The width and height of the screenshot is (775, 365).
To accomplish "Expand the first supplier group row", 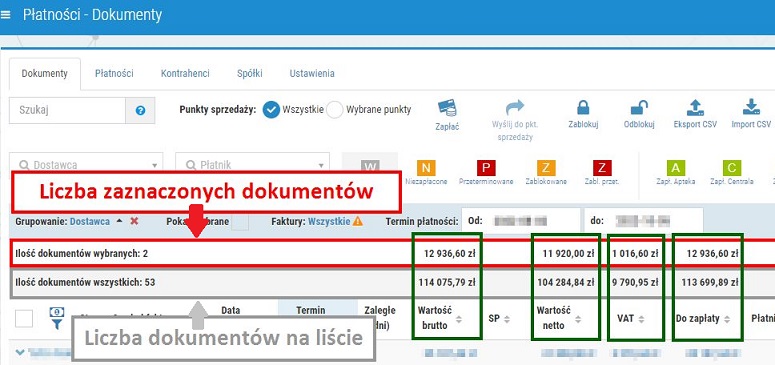I will coord(20,352).
